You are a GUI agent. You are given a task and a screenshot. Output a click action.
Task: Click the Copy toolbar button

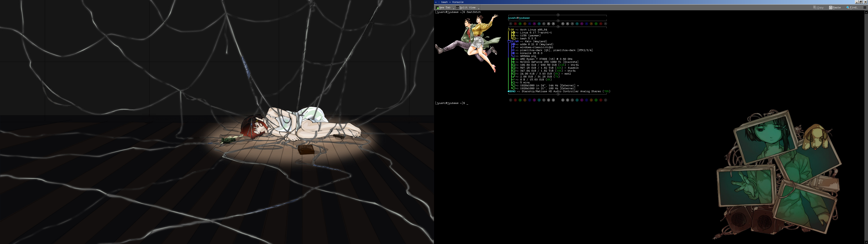pos(818,7)
